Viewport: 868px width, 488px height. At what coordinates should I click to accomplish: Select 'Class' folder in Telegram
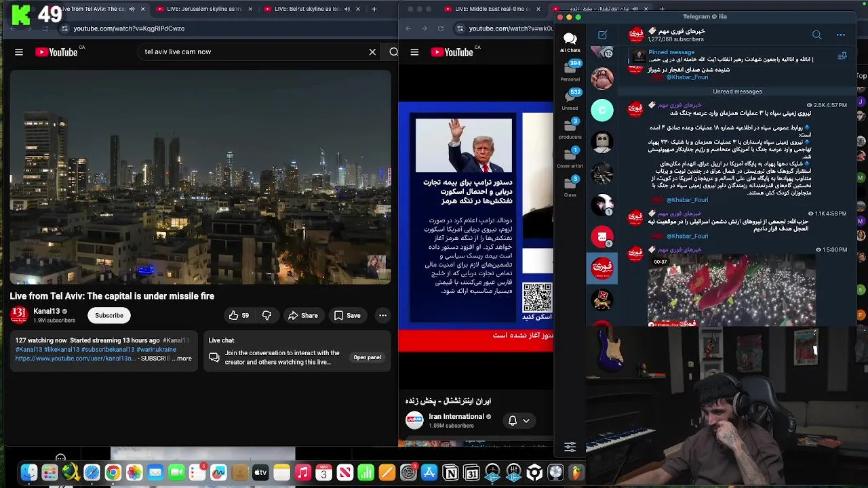tap(570, 186)
